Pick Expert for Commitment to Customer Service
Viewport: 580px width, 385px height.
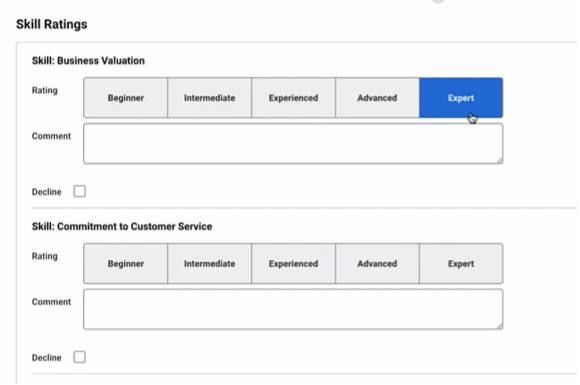[x=461, y=264]
